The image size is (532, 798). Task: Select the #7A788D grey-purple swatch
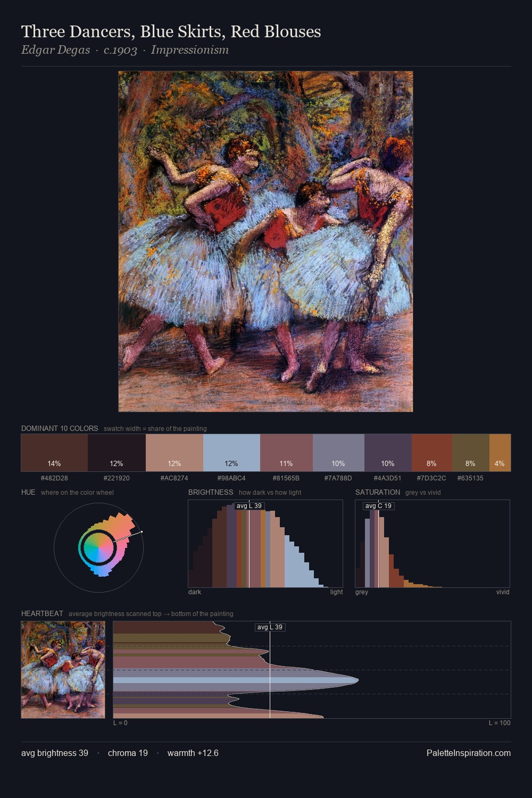tap(338, 453)
